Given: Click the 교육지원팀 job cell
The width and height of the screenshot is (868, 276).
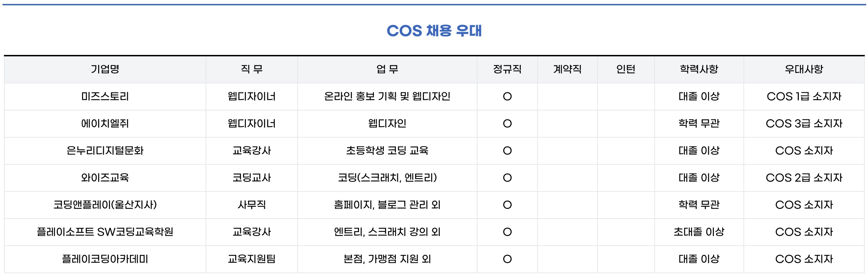Looking at the screenshot, I should (x=252, y=259).
